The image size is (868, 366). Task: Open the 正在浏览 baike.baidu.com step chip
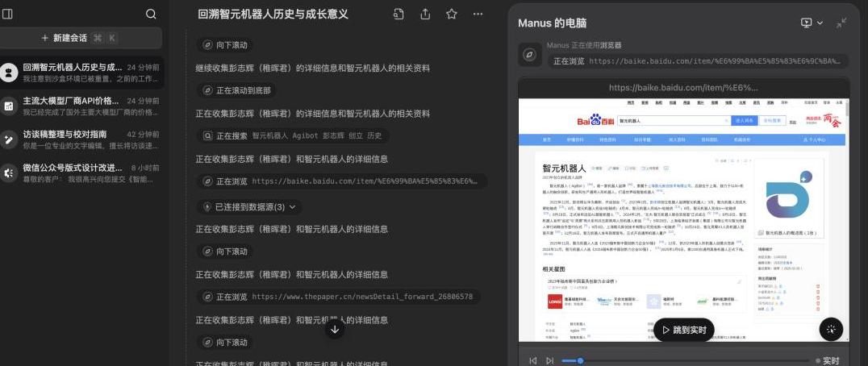[343, 181]
